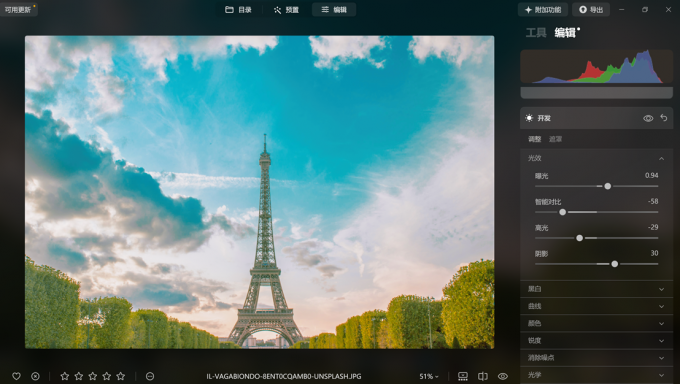680x384 pixels.
Task: Rate photo two stars
Action: coord(78,376)
